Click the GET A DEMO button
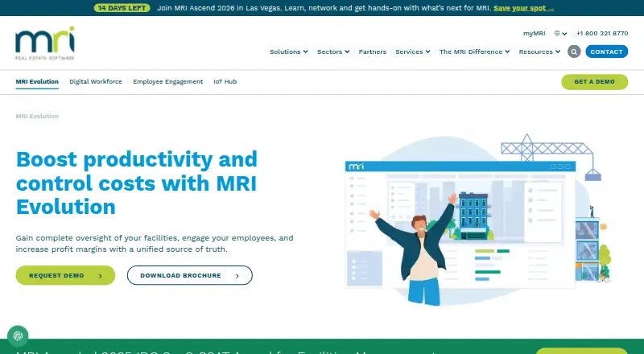644x354 pixels. tap(594, 82)
